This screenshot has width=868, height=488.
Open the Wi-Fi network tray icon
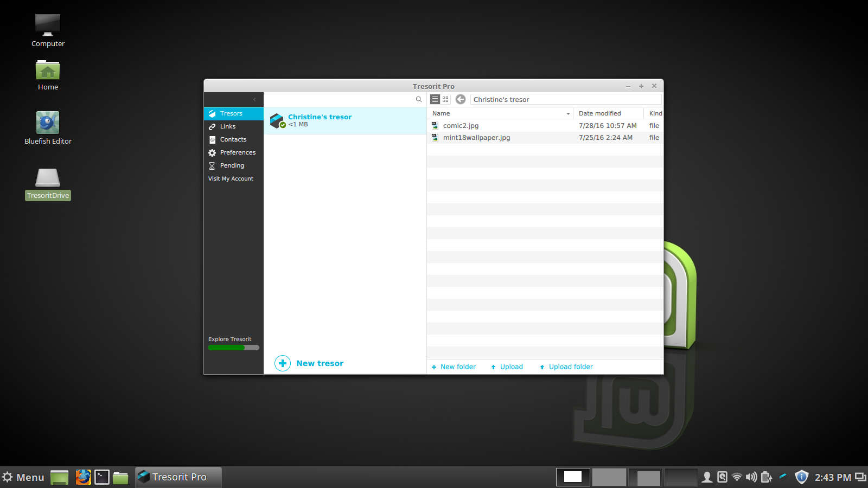[x=737, y=477]
